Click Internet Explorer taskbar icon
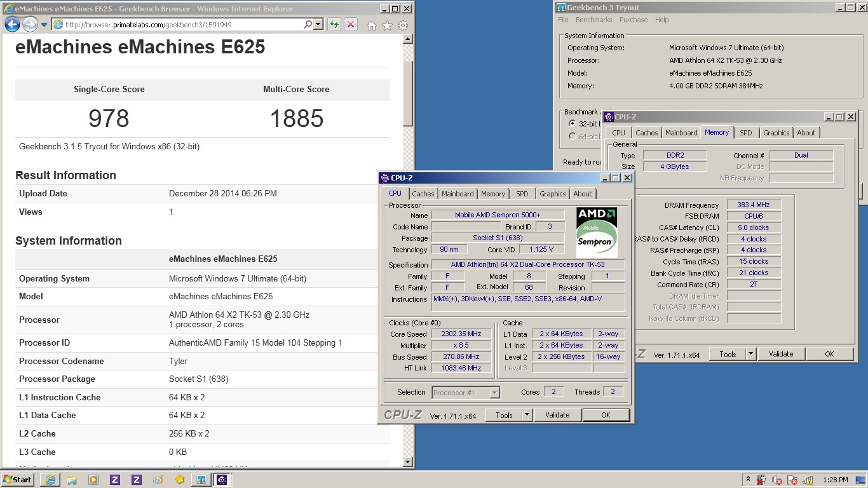868x488 pixels. coord(50,480)
